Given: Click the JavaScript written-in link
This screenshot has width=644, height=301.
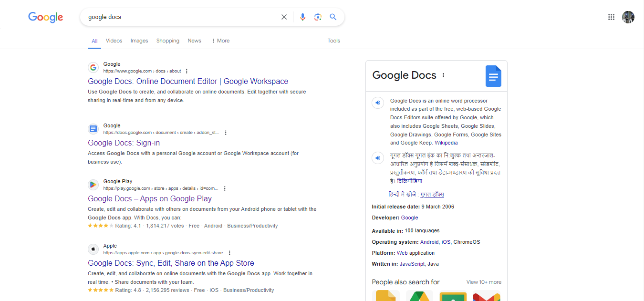Looking at the screenshot, I should (x=412, y=264).
